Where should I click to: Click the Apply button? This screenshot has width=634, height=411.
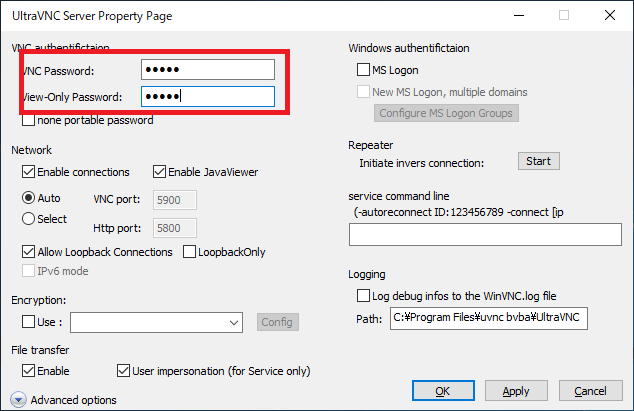[x=516, y=391]
